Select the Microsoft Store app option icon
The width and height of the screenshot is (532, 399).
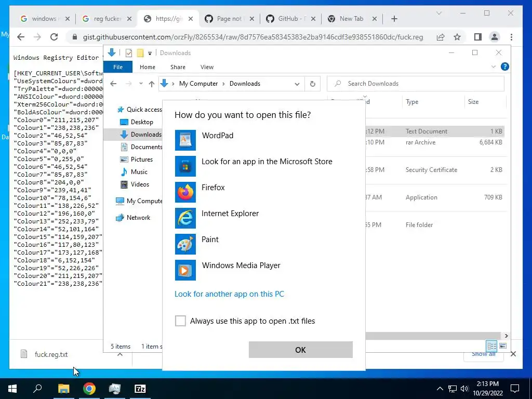185,166
